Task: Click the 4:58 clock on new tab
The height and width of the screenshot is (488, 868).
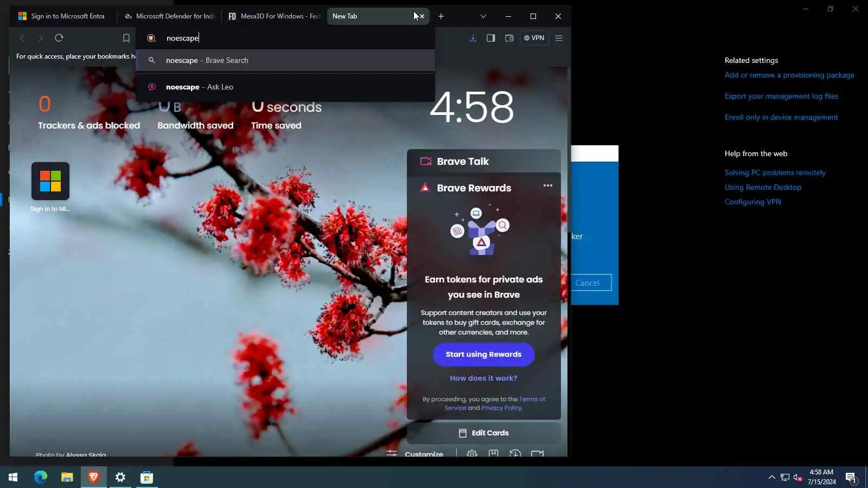Action: (x=471, y=107)
